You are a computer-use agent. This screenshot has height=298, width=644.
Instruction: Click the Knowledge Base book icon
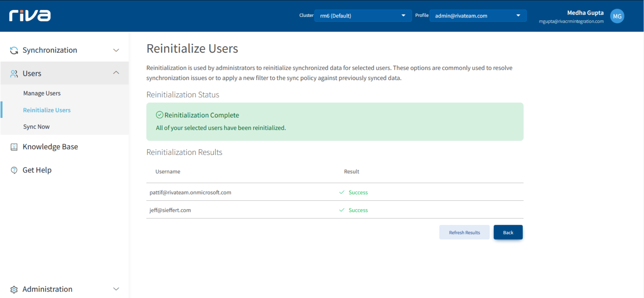(14, 147)
